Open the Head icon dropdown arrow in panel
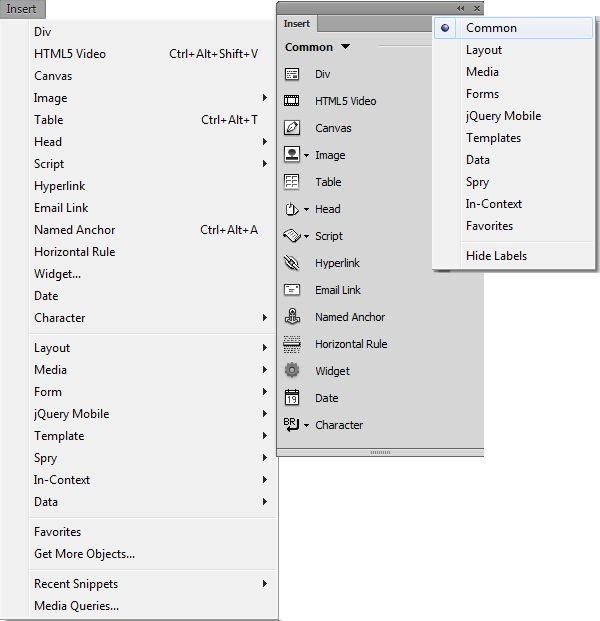This screenshot has width=600, height=621. click(x=306, y=210)
